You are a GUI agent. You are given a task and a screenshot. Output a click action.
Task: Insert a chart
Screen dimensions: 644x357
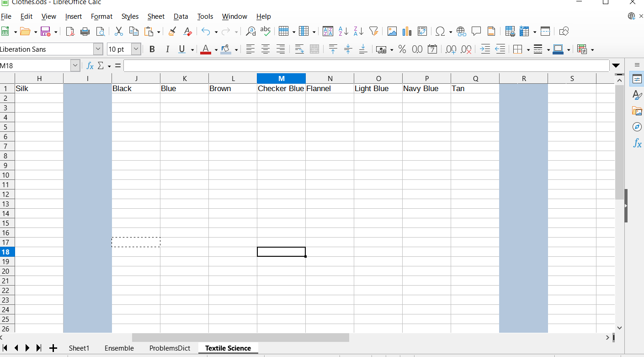[x=407, y=31]
